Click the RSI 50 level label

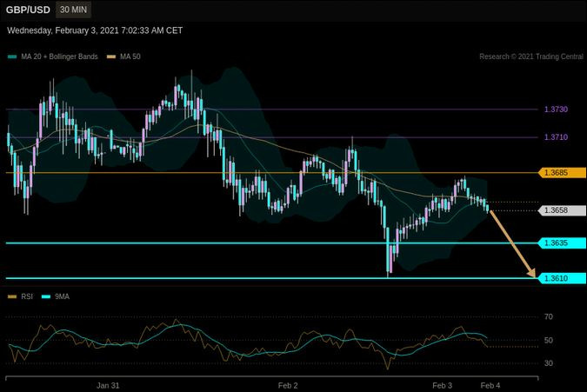point(549,341)
